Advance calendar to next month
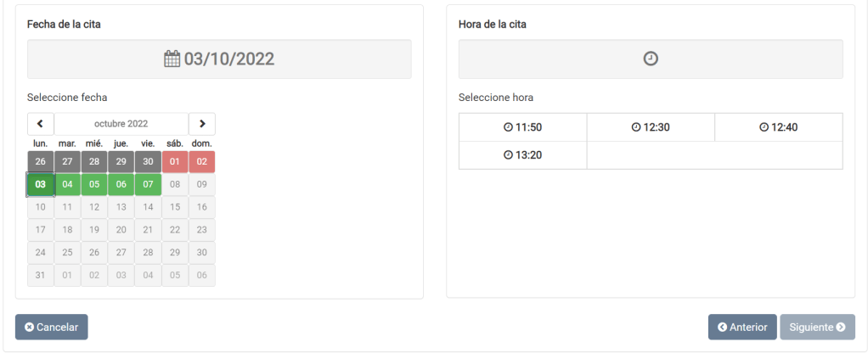Image resolution: width=868 pixels, height=353 pixels. pos(202,124)
